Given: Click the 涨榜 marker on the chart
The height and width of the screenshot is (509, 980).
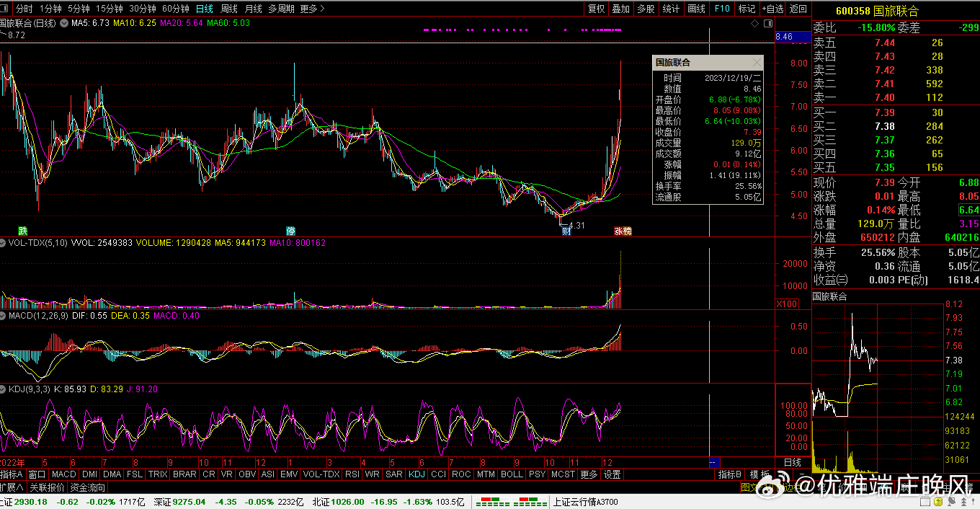Looking at the screenshot, I should 623,231.
